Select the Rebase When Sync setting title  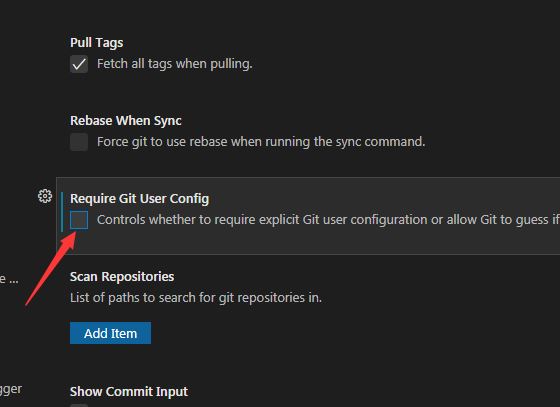pyautogui.click(x=126, y=121)
